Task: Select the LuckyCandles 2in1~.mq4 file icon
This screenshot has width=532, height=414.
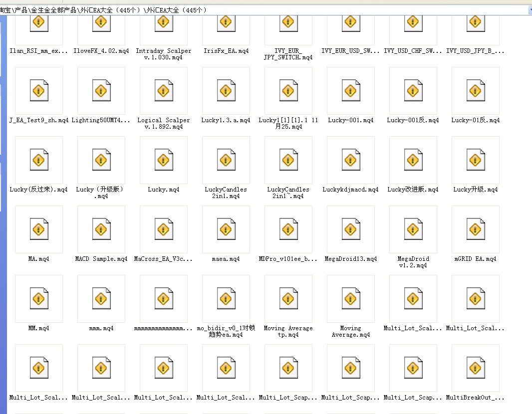Action: tap(288, 160)
